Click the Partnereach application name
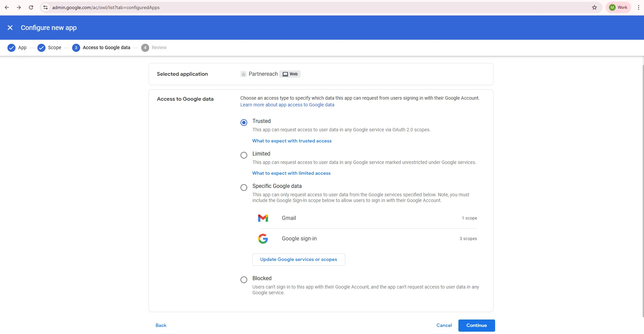This screenshot has height=334, width=644. pos(263,74)
